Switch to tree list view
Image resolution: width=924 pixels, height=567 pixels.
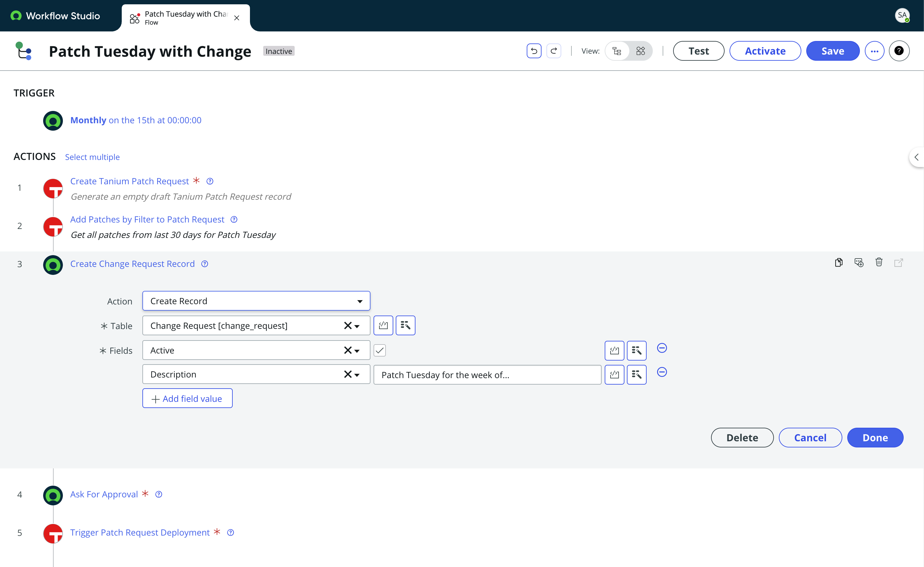click(x=616, y=51)
